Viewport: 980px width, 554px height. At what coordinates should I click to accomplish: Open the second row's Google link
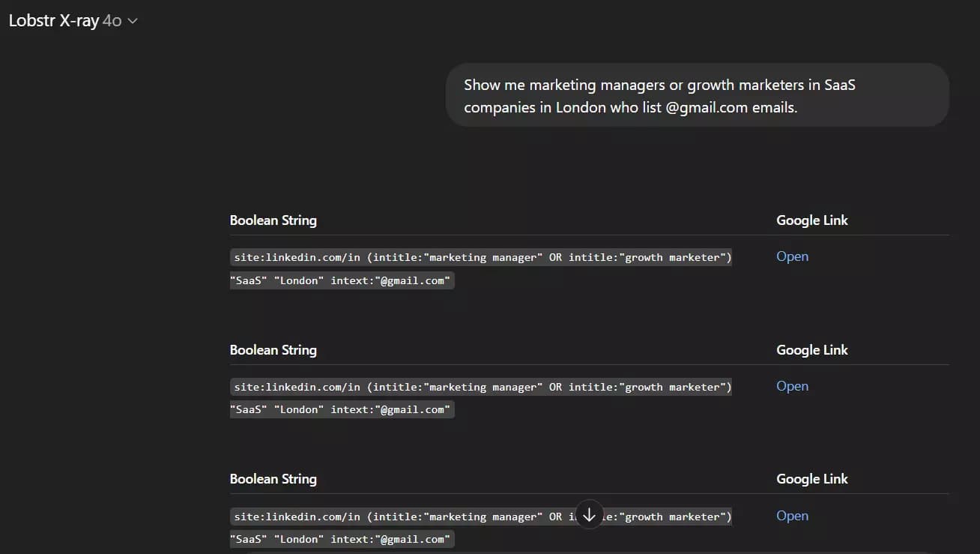click(792, 385)
